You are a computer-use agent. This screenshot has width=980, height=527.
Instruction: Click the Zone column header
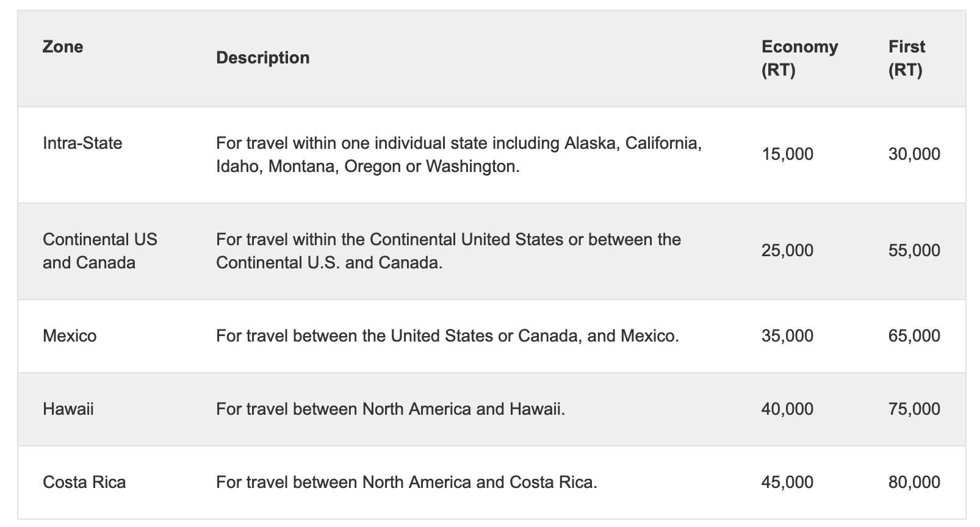coord(63,47)
